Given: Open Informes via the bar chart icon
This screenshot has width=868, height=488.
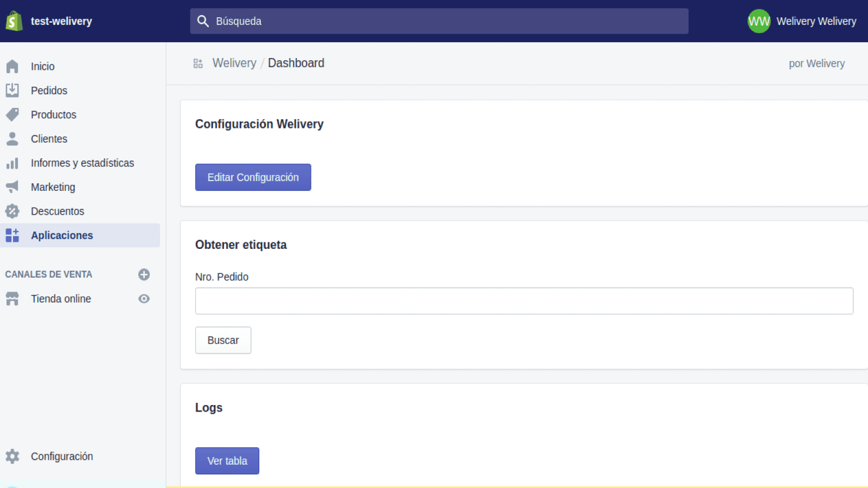Looking at the screenshot, I should click(x=12, y=163).
